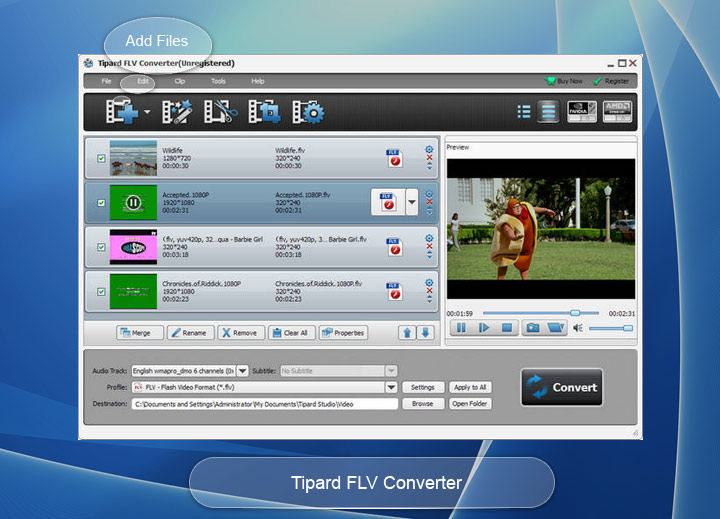Screen dimensions: 720x519
Task: Open the Profile format dropdown
Action: (391, 387)
